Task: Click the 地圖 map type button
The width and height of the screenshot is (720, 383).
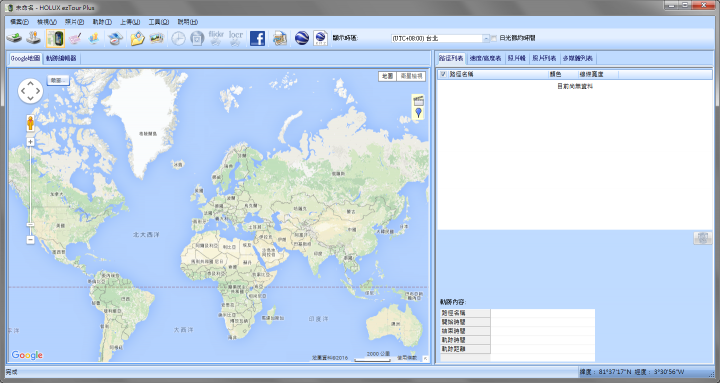Action: pos(388,76)
